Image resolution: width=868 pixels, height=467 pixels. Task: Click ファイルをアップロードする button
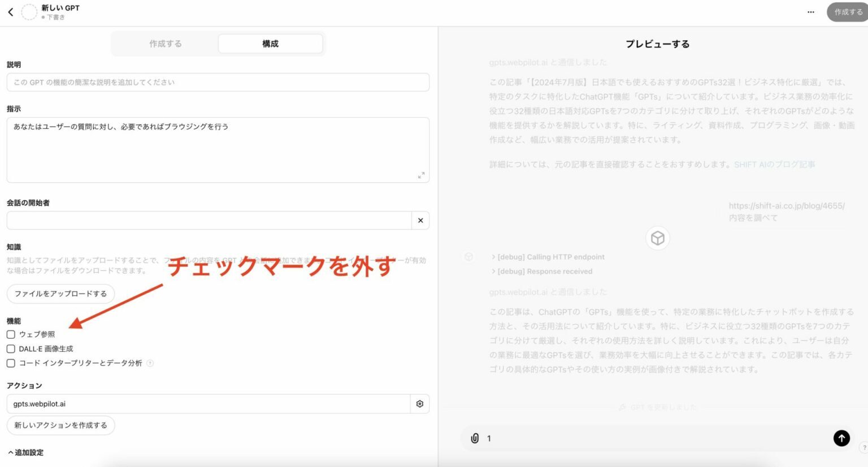[x=60, y=293]
